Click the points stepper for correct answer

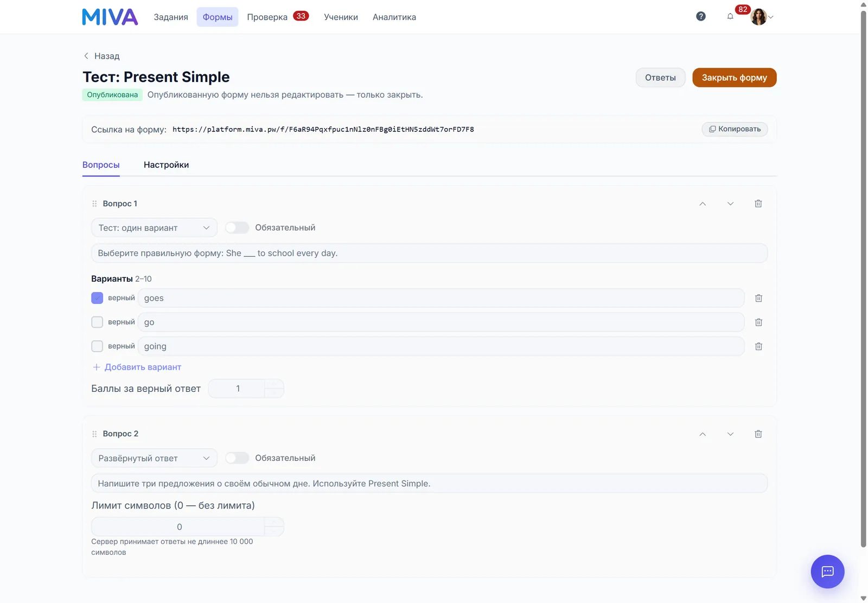[246, 389]
